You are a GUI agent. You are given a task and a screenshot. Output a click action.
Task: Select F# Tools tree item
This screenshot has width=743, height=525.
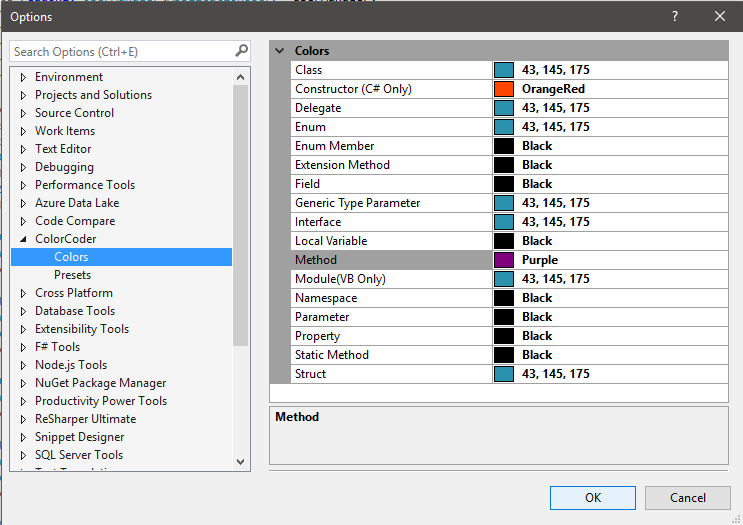57,347
